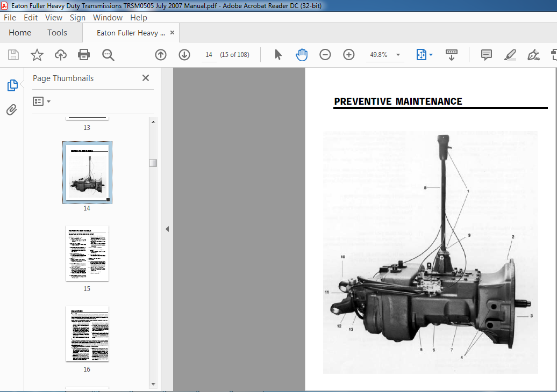Click the thumbnails scrollbar handle
This screenshot has width=557, height=392.
pyautogui.click(x=153, y=163)
